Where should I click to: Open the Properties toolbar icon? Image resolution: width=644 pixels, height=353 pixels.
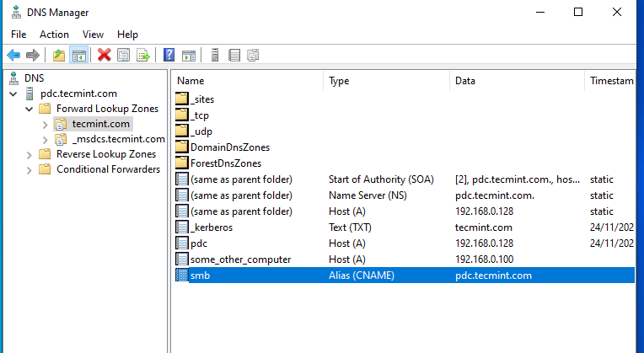(124, 55)
